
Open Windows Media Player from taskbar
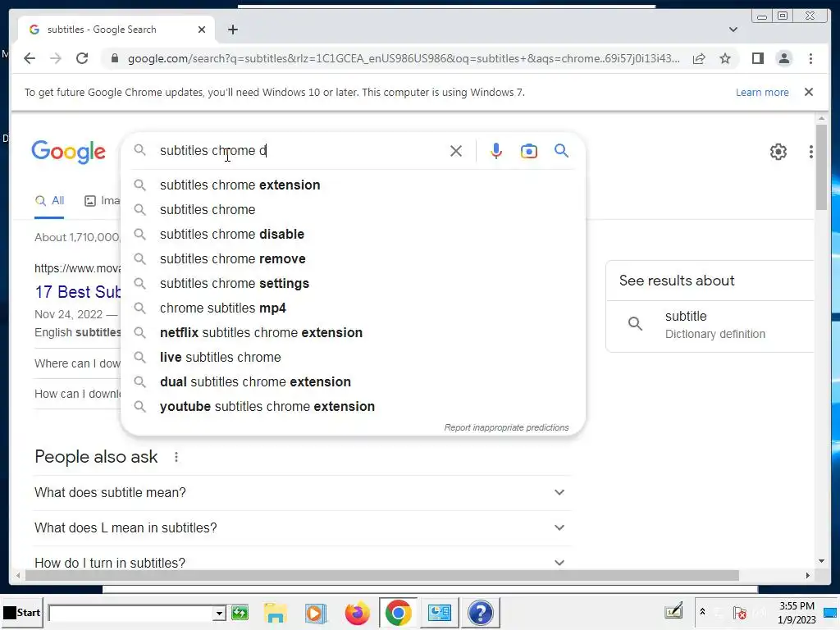pos(316,613)
